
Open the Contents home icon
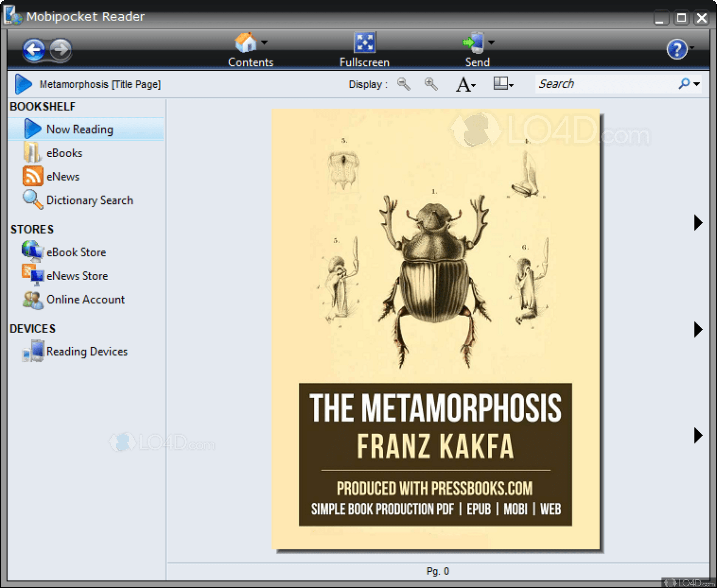click(x=246, y=42)
